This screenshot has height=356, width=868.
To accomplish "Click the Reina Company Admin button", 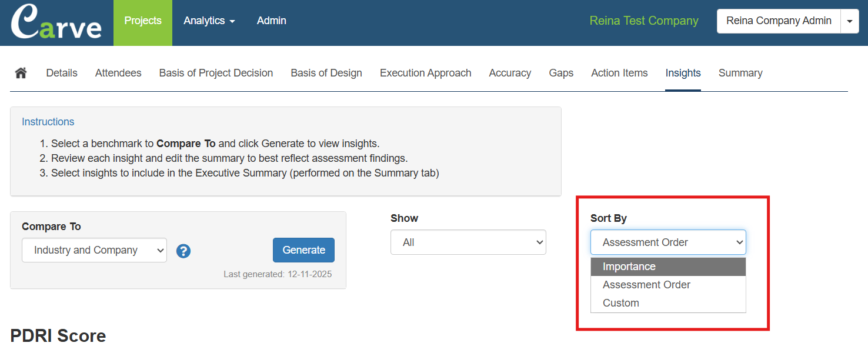I will 778,21.
